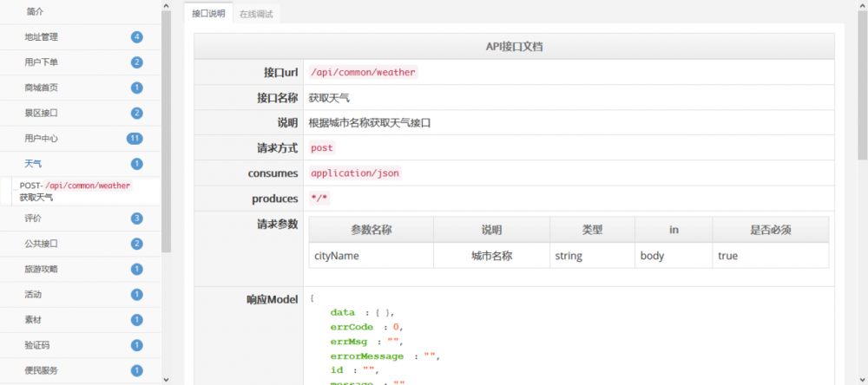The image size is (868, 385).
Task: Click the count badge beside 公共接口
Action: pos(137,244)
